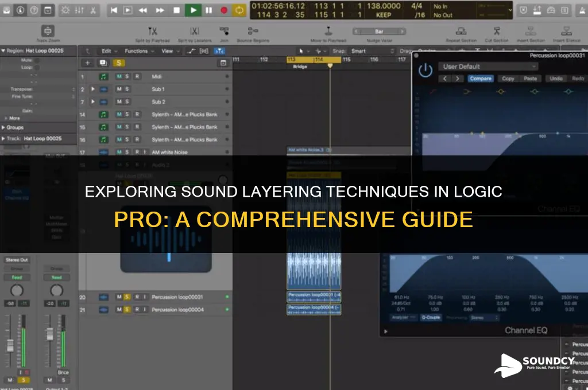Open the Mixer via the control bar icon
This screenshot has width=588, height=390.
tap(79, 10)
